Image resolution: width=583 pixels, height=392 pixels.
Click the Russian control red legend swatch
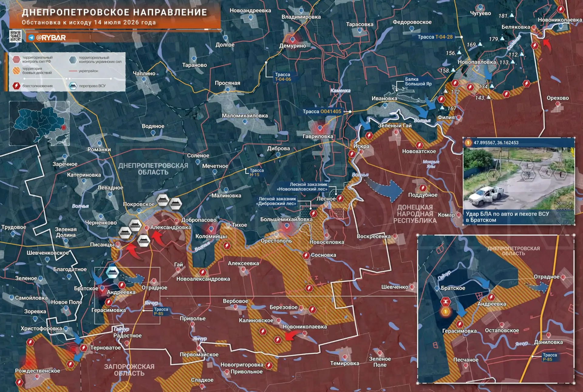pyautogui.click(x=16, y=59)
